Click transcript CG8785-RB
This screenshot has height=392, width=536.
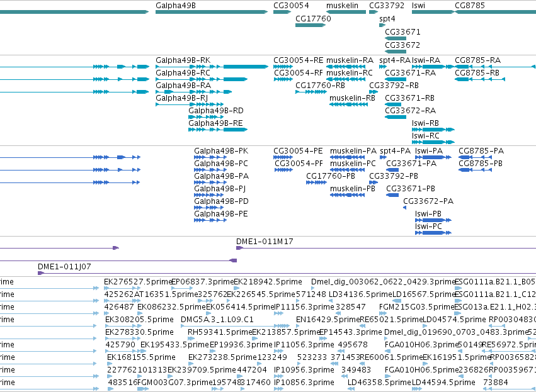[x=479, y=79]
